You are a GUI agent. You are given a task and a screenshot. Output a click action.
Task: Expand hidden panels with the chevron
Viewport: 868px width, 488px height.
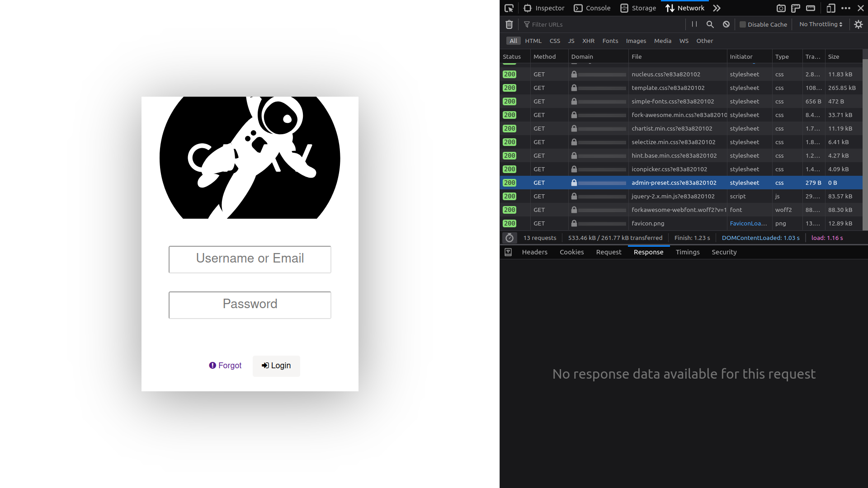coord(717,8)
